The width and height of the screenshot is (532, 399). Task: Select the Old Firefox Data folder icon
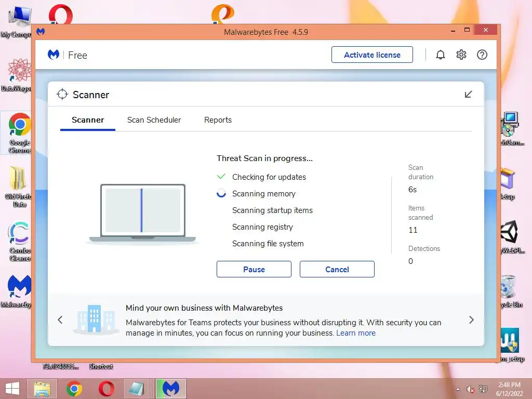(x=19, y=187)
